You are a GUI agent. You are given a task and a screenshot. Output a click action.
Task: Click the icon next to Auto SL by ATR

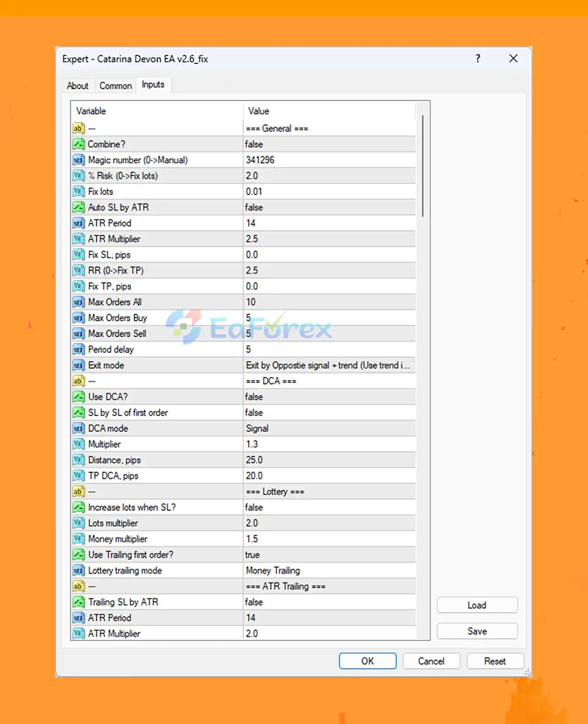tap(79, 207)
